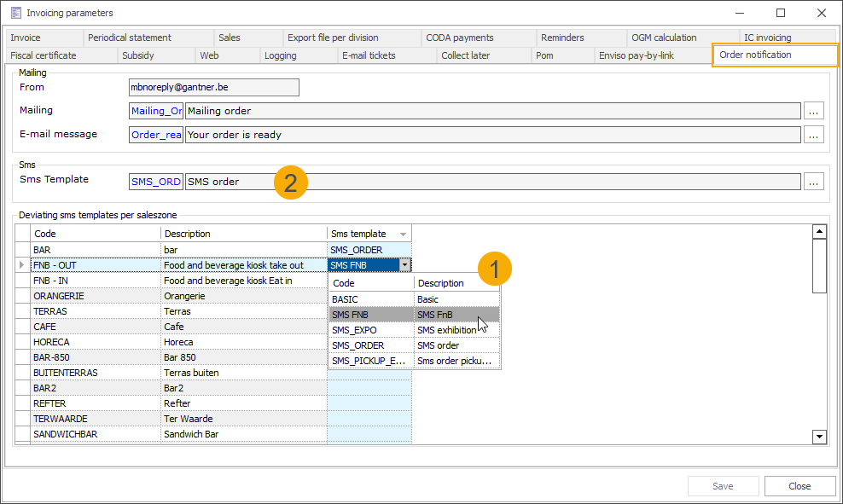Screen dimensions: 843x504
Task: Open browse button for Mailing order field
Action: point(814,111)
